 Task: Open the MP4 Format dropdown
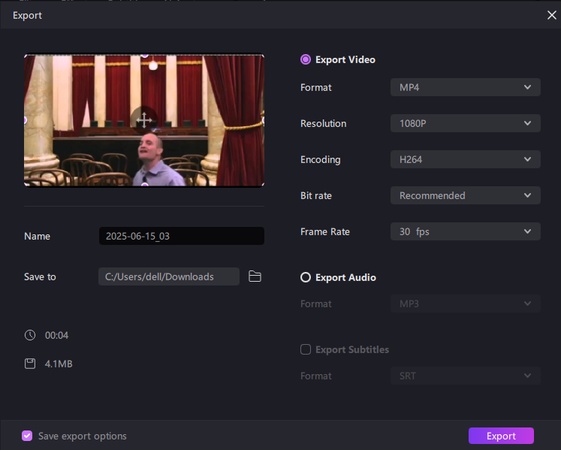point(465,87)
